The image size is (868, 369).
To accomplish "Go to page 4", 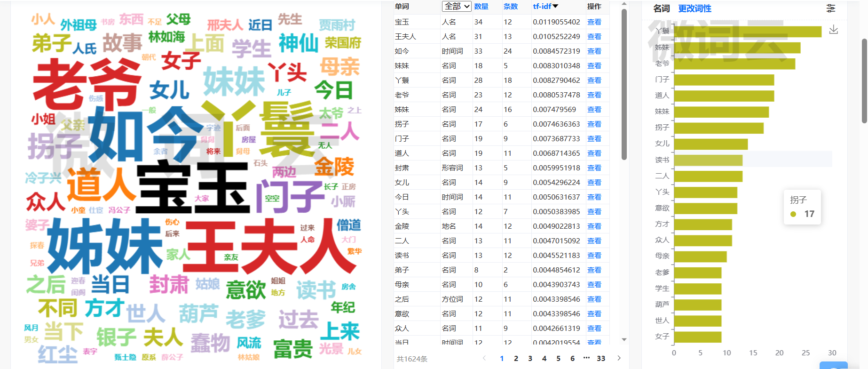I will click(544, 358).
